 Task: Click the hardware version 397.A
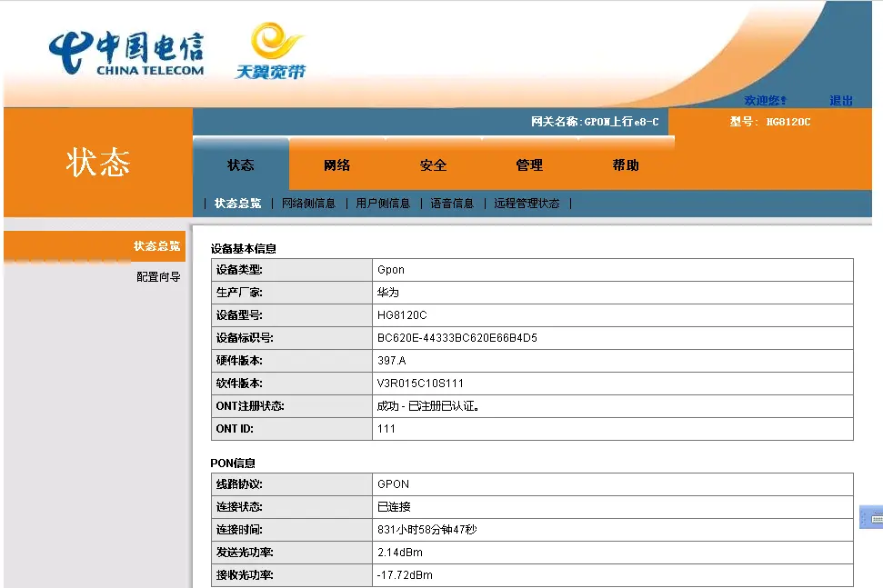tap(391, 361)
